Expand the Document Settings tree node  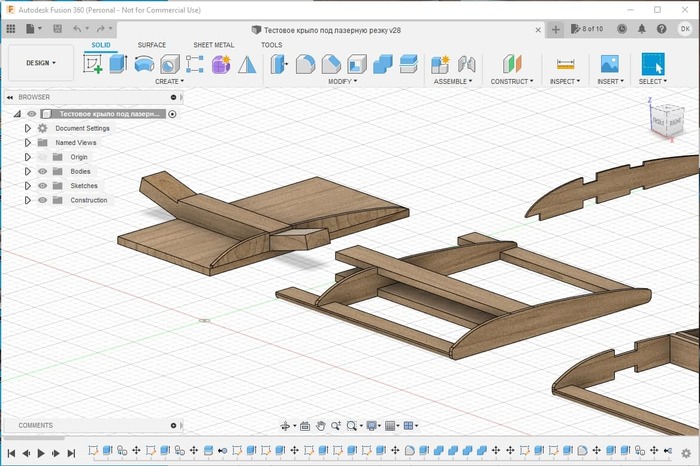(28, 128)
